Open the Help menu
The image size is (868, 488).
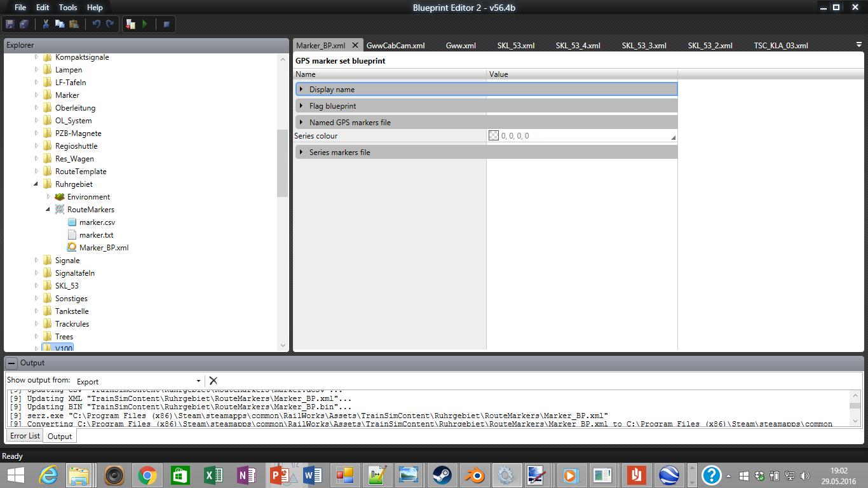click(x=95, y=8)
